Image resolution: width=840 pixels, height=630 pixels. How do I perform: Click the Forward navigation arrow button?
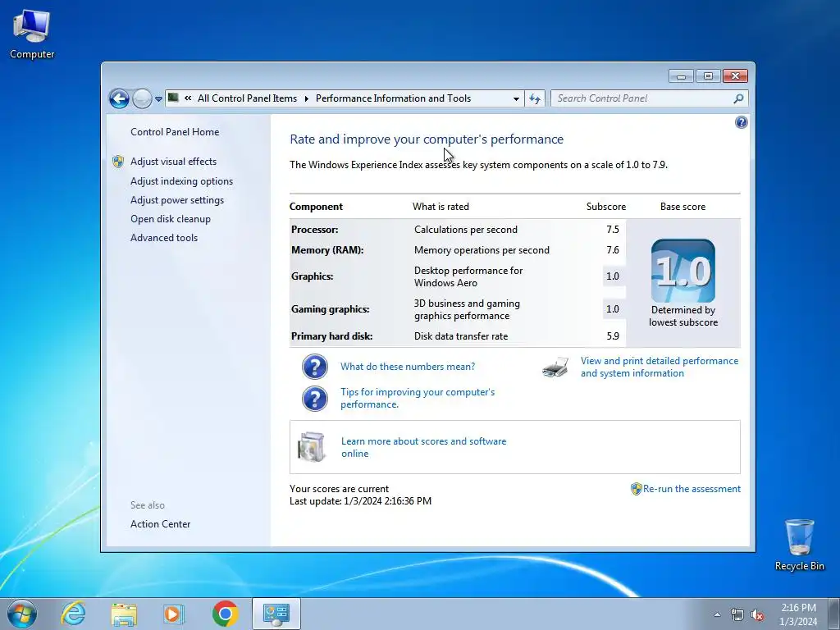[x=142, y=98]
